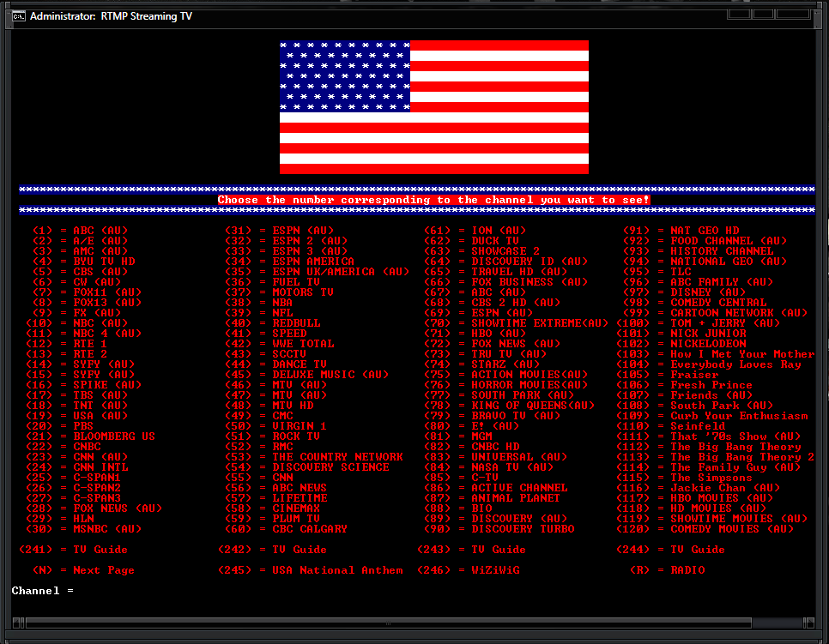Click the (20) PBS line

point(60,426)
